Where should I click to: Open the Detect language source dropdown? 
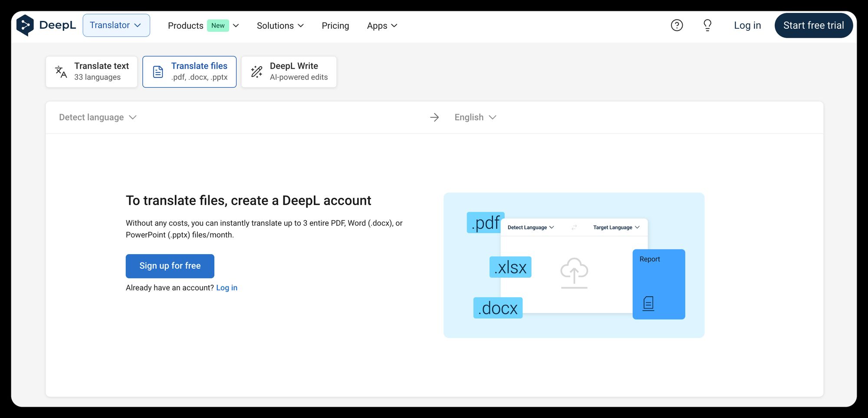pos(98,117)
